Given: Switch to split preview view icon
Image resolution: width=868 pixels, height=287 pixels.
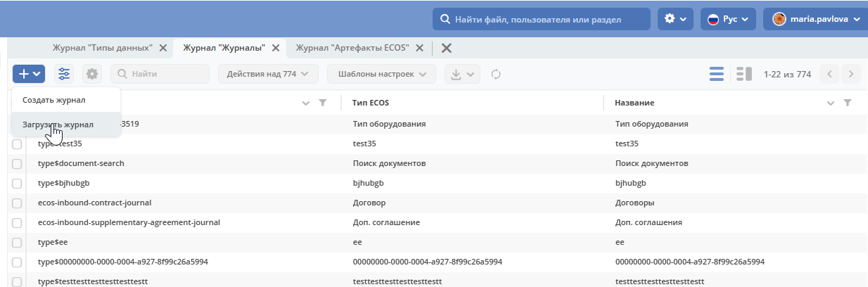Looking at the screenshot, I should click(x=744, y=74).
